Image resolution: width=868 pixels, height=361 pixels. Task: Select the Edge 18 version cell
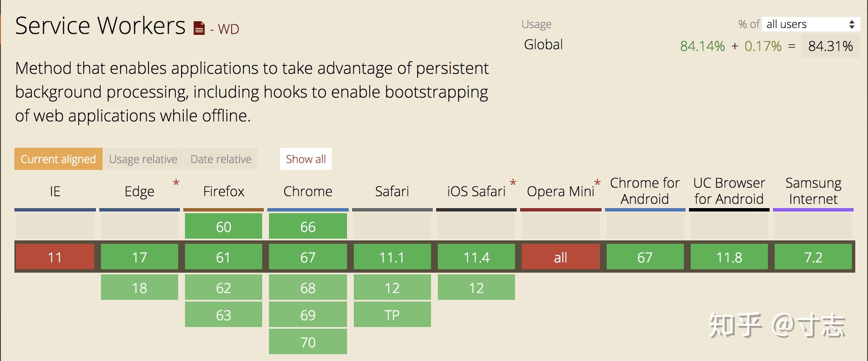coord(140,288)
